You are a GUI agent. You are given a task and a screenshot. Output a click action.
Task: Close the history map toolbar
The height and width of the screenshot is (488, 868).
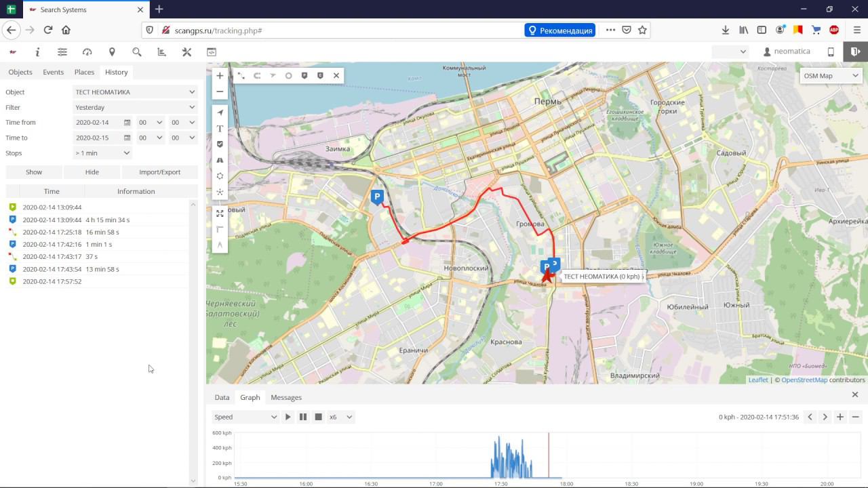point(336,76)
